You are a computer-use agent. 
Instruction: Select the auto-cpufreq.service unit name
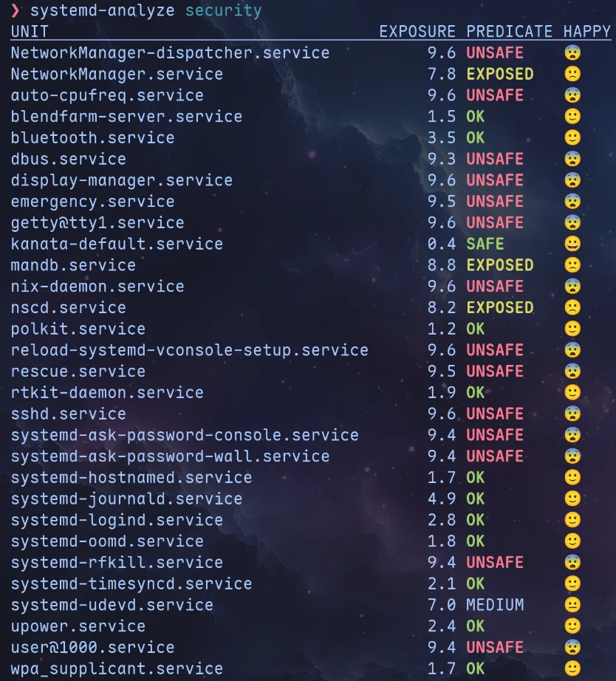(107, 95)
